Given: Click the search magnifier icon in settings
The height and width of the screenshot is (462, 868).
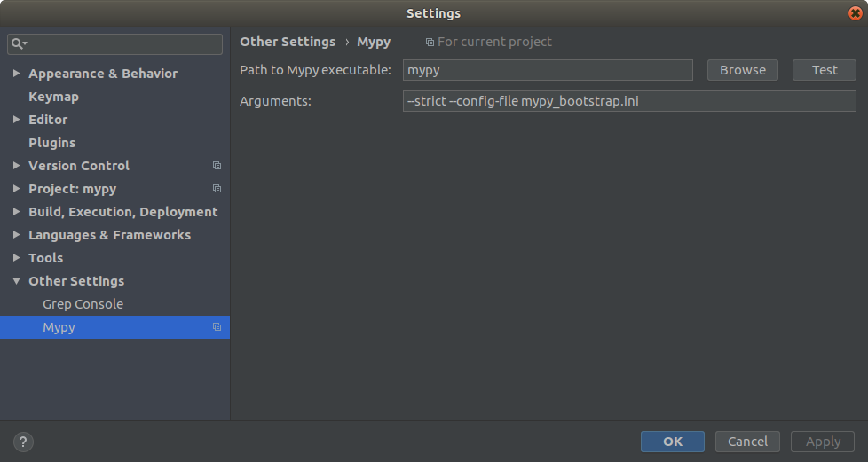Looking at the screenshot, I should [17, 43].
